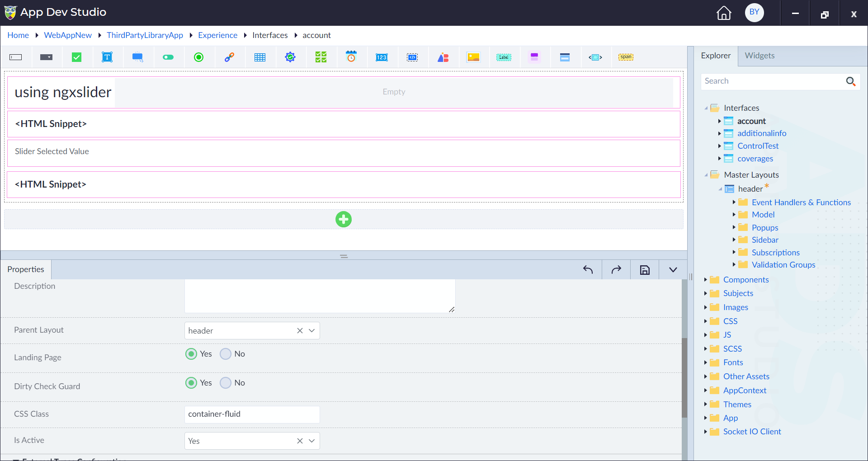Screen dimensions: 868x461
Task: Select the Label widget icon
Action: click(x=504, y=57)
